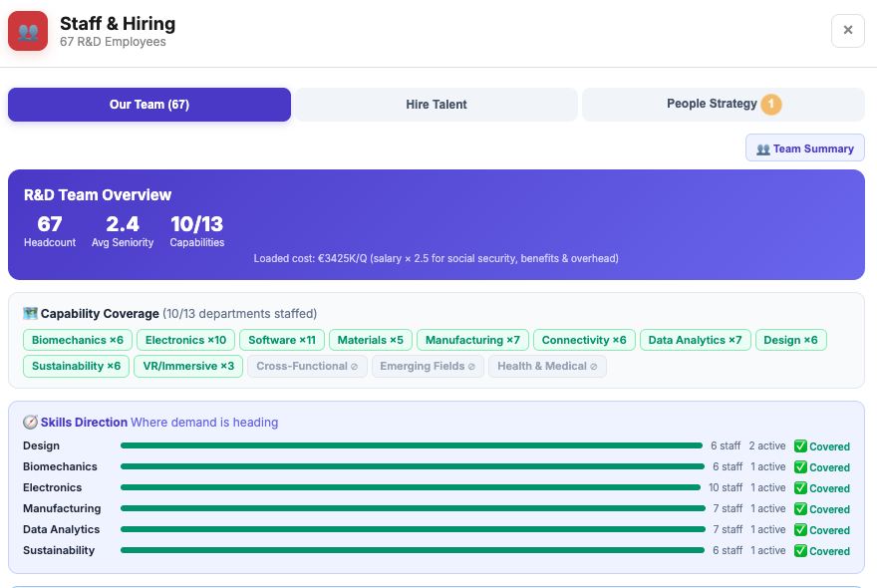Click the disabled icon on Cross-Functional chip
The height and width of the screenshot is (588, 877).
354,367
